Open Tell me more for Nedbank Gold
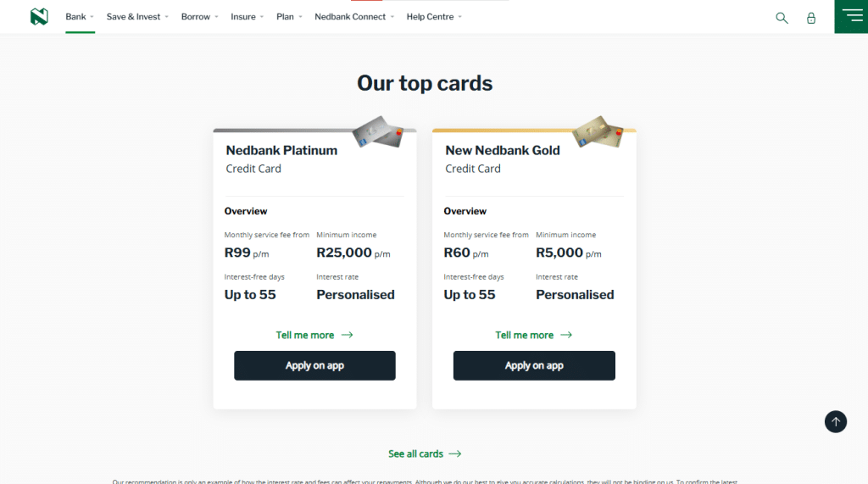The height and width of the screenshot is (484, 868). [x=533, y=335]
